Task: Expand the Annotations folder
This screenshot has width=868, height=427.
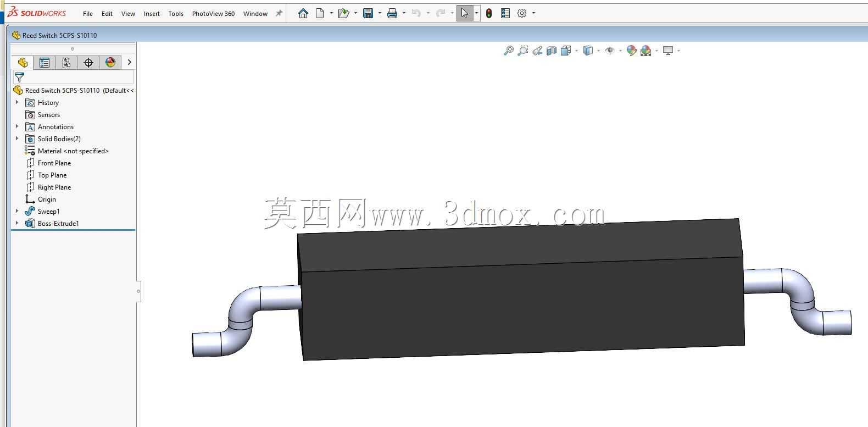Action: pyautogui.click(x=17, y=126)
